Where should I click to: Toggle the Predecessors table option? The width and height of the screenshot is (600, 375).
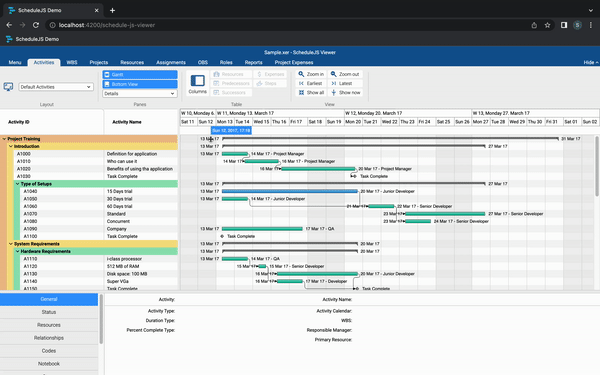click(232, 83)
